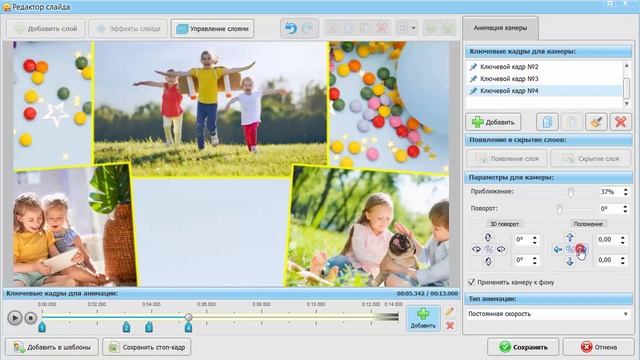
Task: Click the Положение move up arrow
Action: 570,237
